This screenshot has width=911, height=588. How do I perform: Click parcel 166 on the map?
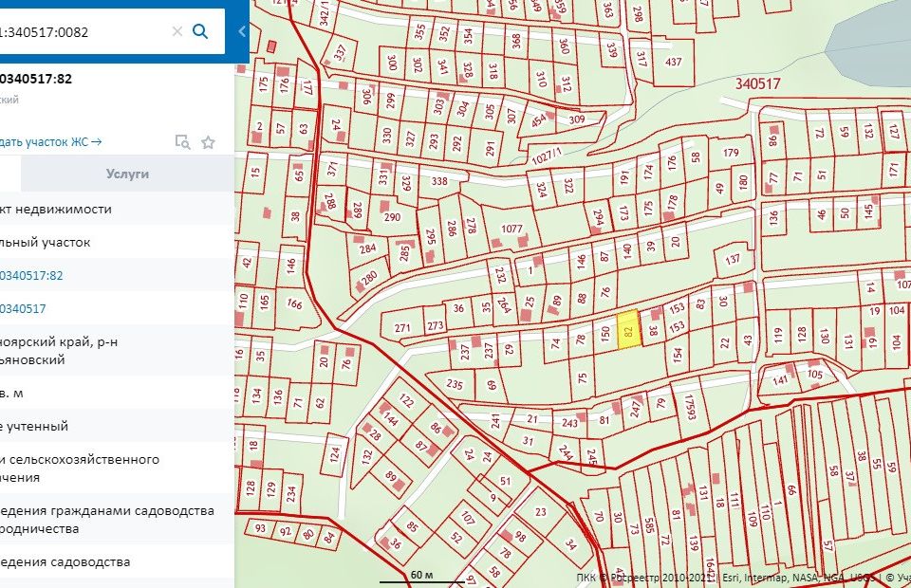tap(294, 303)
